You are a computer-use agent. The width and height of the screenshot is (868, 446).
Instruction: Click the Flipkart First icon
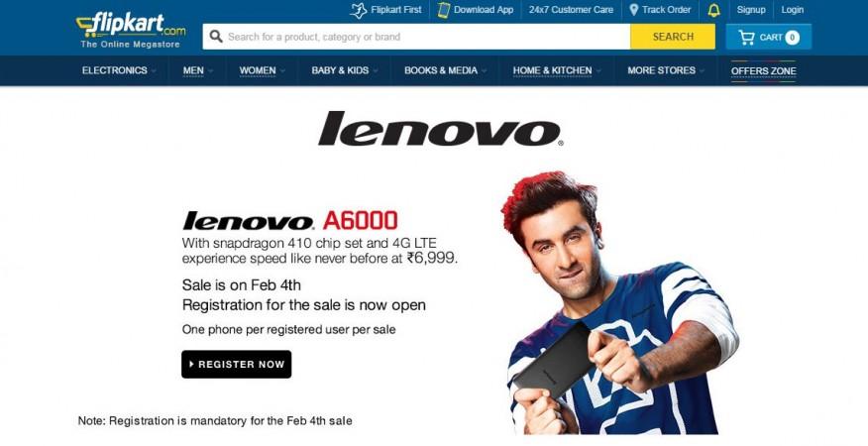point(359,10)
